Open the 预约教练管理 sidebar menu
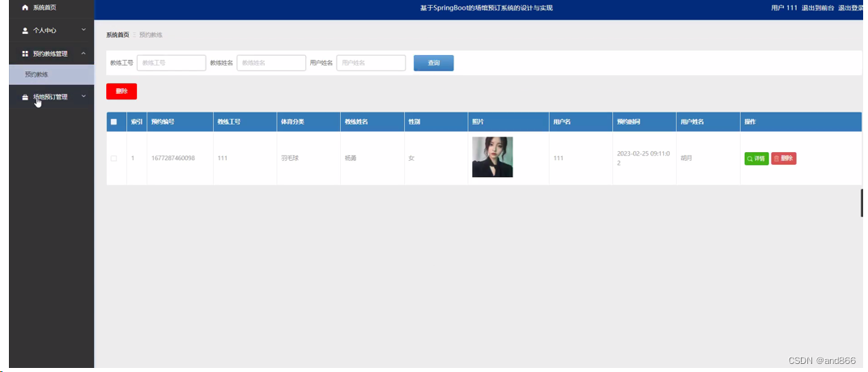Image resolution: width=868 pixels, height=372 pixels. [x=52, y=53]
